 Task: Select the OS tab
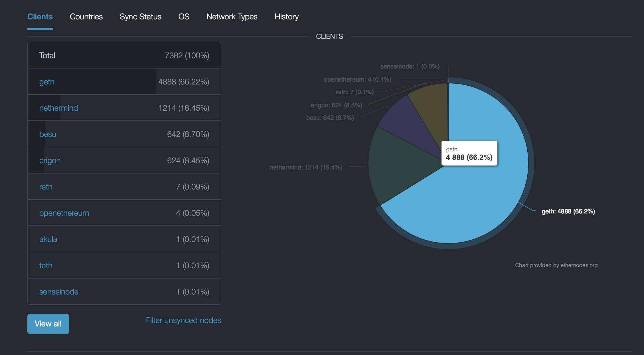point(184,17)
